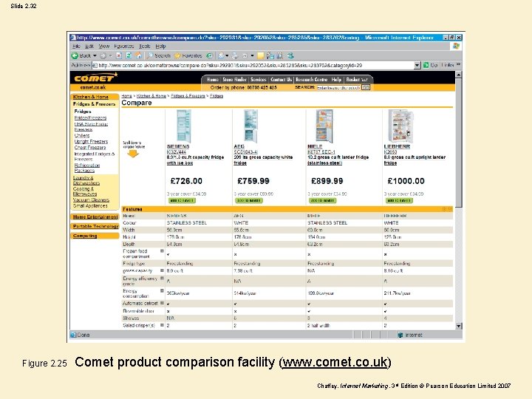This screenshot has width=532, height=399.
Task: Click the Edit page toolbar icon
Action: [x=245, y=55]
